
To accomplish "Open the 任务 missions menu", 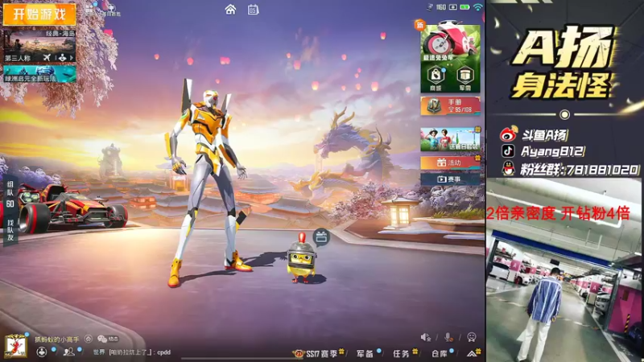I will 401,353.
